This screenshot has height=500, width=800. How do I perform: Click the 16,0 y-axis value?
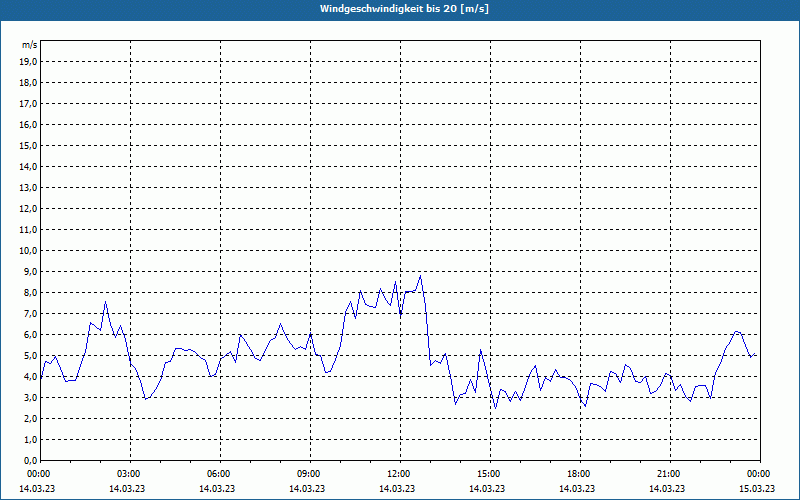click(29, 124)
